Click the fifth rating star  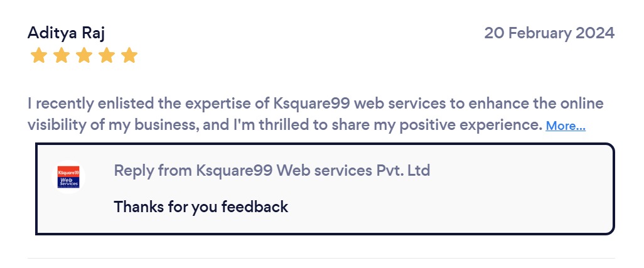tap(129, 56)
